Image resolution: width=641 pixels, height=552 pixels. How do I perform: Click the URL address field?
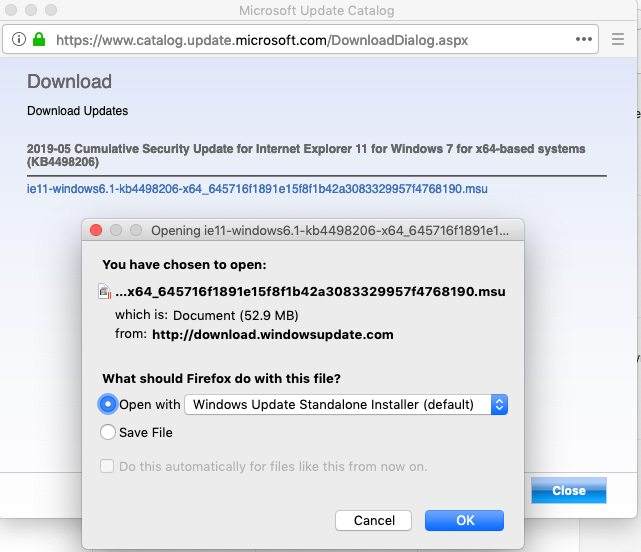pyautogui.click(x=300, y=40)
